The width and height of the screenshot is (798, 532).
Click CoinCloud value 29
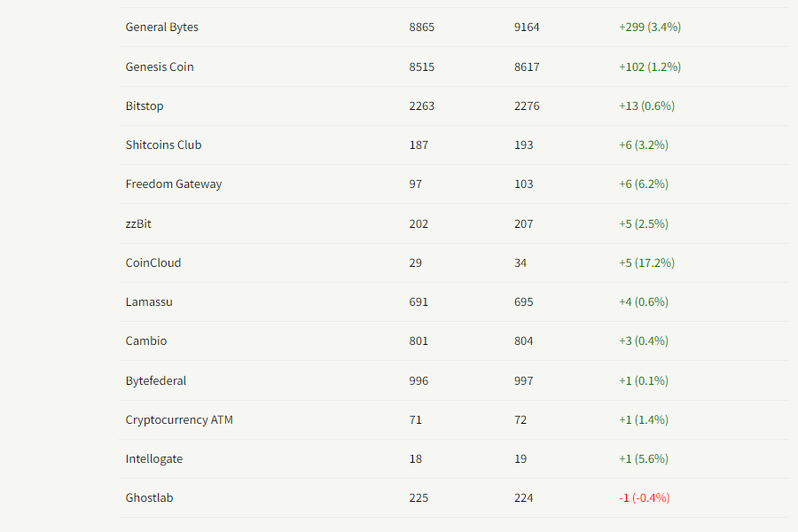pos(415,262)
